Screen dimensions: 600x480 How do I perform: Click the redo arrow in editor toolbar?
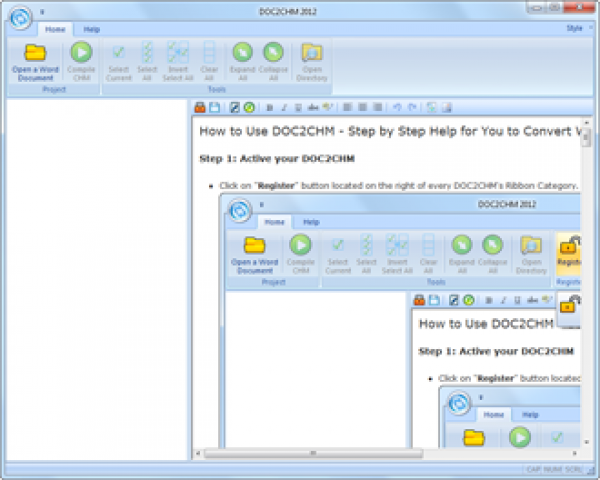coord(412,108)
